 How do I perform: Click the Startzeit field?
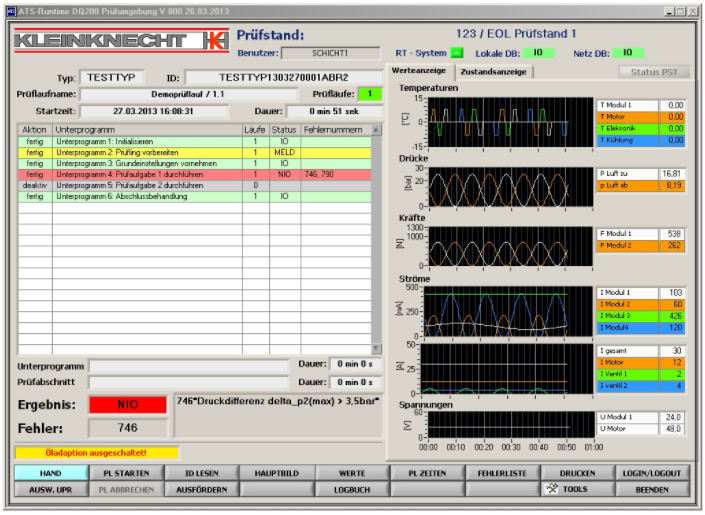[153, 111]
